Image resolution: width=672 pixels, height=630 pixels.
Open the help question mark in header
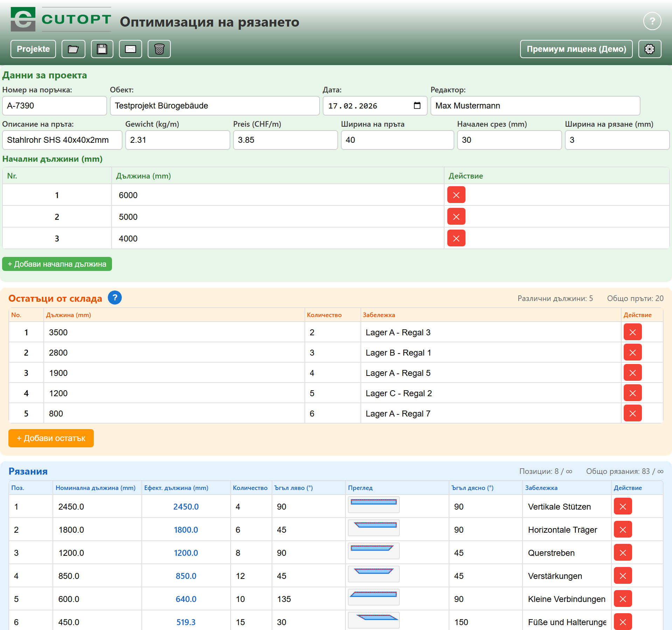tap(652, 21)
